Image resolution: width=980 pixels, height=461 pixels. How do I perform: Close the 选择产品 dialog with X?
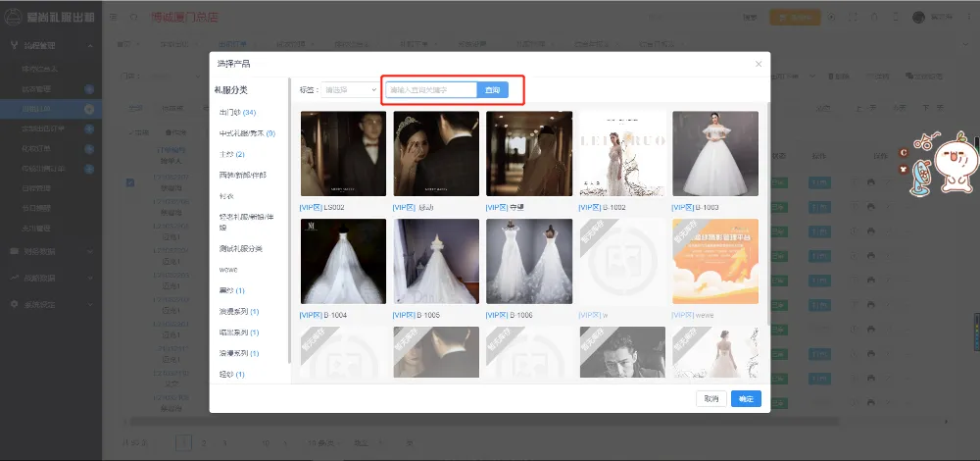pyautogui.click(x=758, y=64)
